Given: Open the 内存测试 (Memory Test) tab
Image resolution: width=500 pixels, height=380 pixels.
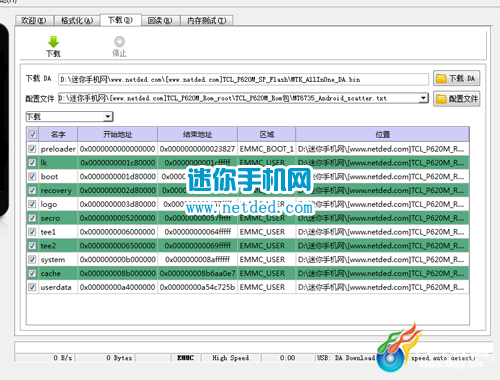Looking at the screenshot, I should coord(207,21).
